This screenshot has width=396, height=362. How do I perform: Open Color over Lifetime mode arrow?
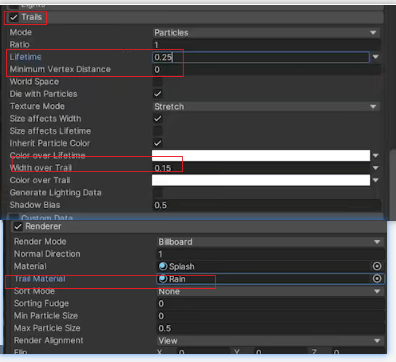pyautogui.click(x=376, y=156)
